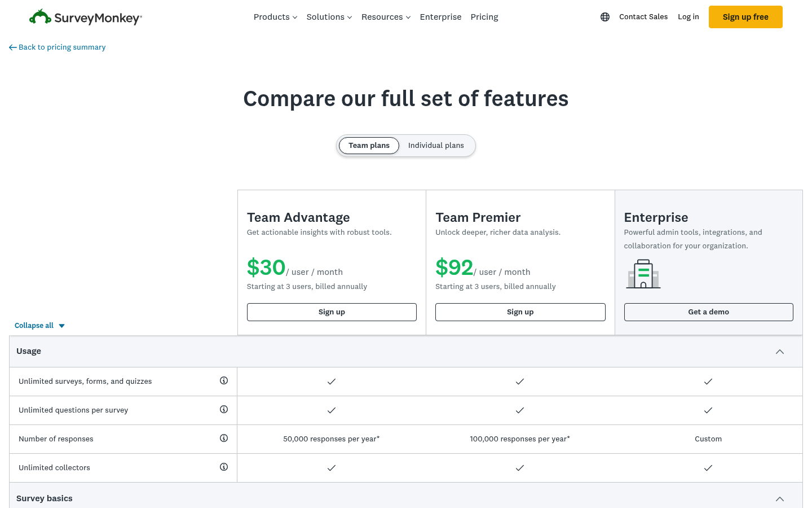
Task: Select the Team plans toggle option
Action: (x=369, y=146)
